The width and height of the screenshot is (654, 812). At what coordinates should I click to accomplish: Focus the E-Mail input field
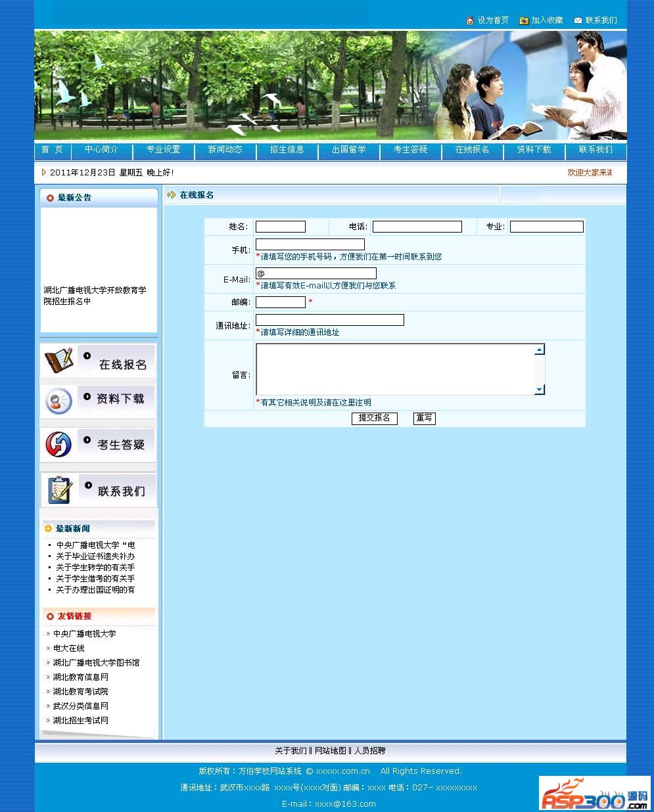pos(316,273)
